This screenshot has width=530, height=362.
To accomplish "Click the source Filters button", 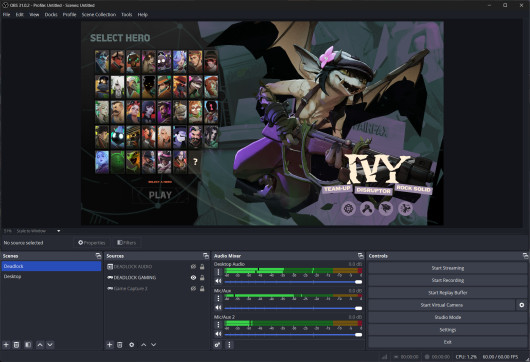I will coord(126,243).
